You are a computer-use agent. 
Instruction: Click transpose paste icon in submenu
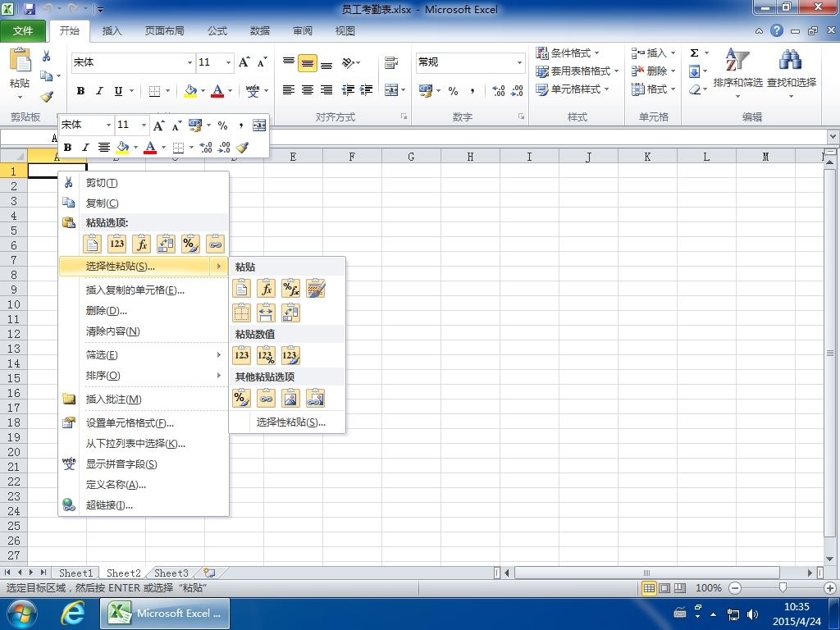coord(290,313)
